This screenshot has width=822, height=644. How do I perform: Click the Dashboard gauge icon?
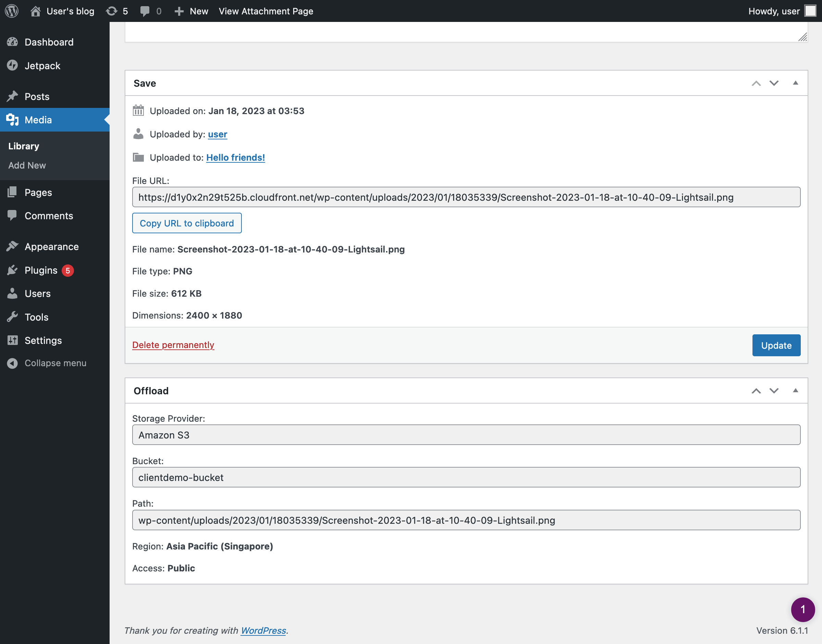coord(12,42)
